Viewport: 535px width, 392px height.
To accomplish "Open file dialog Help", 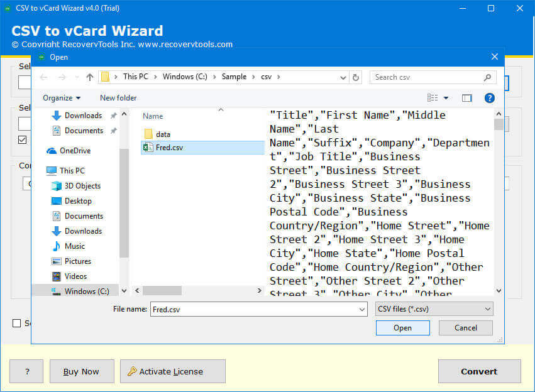I will click(489, 98).
